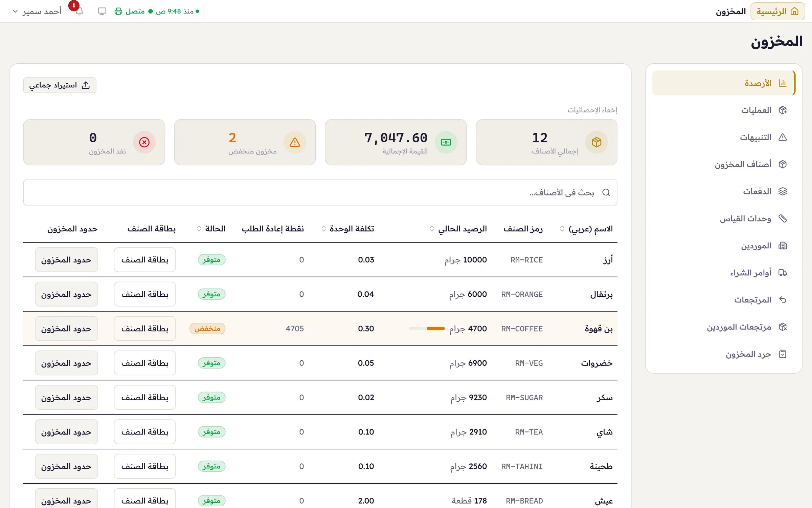Screen dimensions: 812x508
Task: Click the 7,047.60 total value card
Action: point(396,142)
